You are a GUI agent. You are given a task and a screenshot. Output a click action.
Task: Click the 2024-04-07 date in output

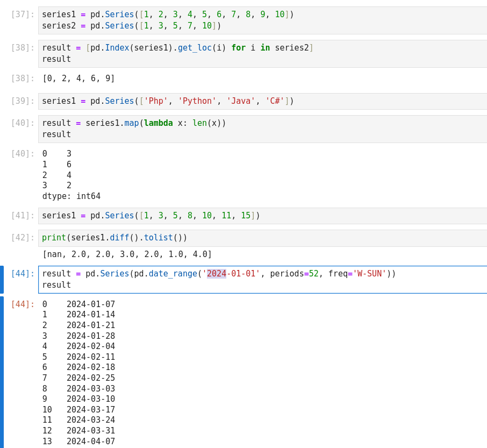click(90, 442)
